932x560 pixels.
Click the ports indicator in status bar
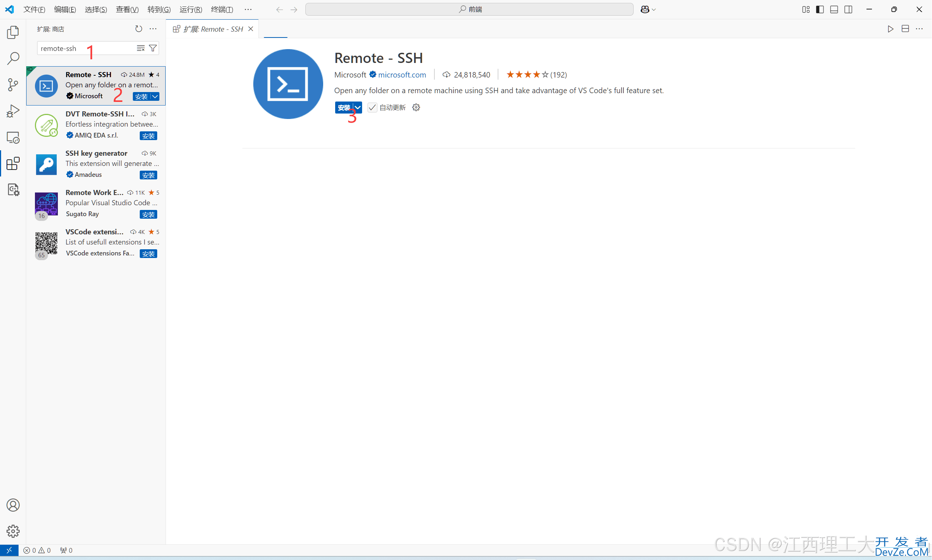(x=66, y=550)
